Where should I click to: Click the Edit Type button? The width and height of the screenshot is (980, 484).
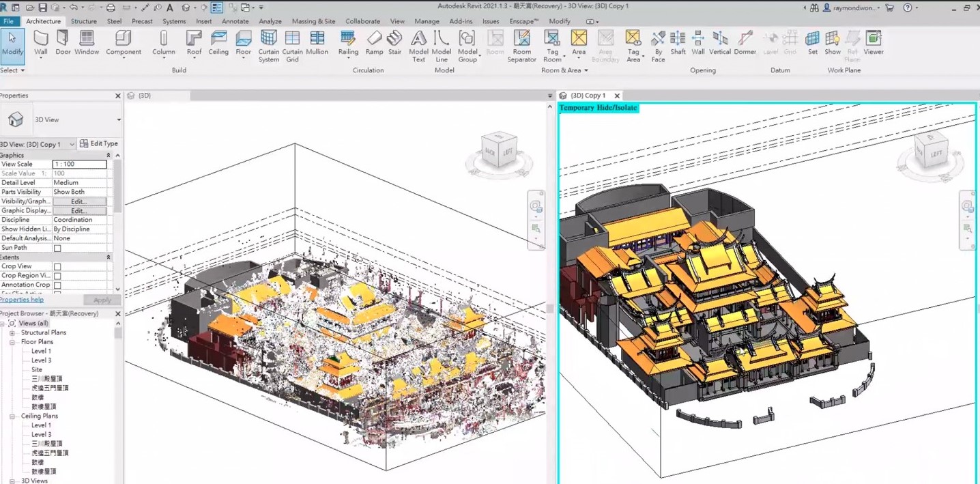(x=99, y=144)
